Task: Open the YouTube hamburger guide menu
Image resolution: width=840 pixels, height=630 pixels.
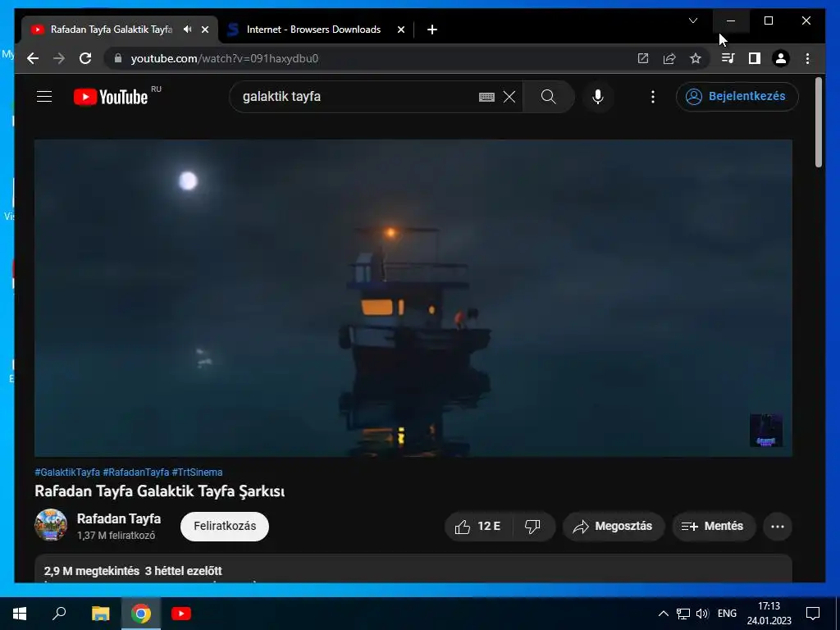Action: pos(44,97)
